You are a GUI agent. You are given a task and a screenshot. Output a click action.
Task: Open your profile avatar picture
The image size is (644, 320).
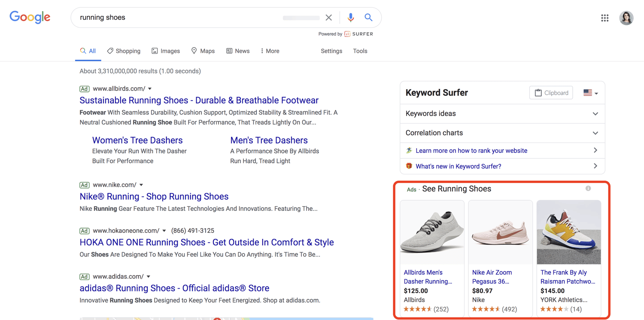click(x=626, y=18)
